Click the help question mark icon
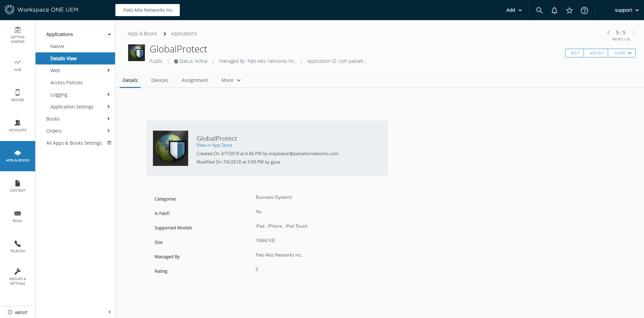 coord(584,10)
